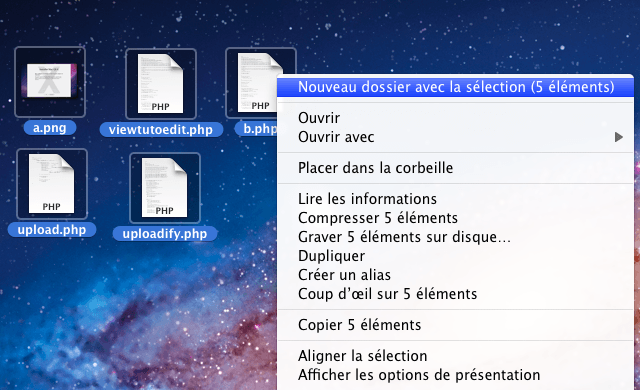Image resolution: width=640 pixels, height=390 pixels.
Task: Choose Graver 5 éléments sur disque…
Action: [456, 237]
